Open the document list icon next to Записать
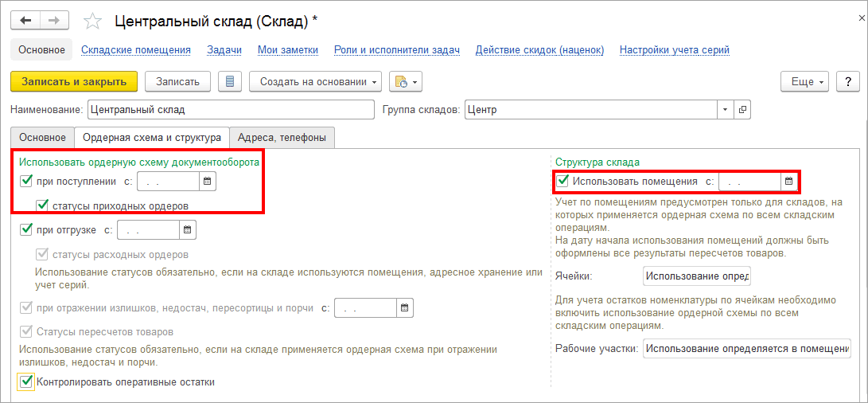868x403 pixels. 230,81
